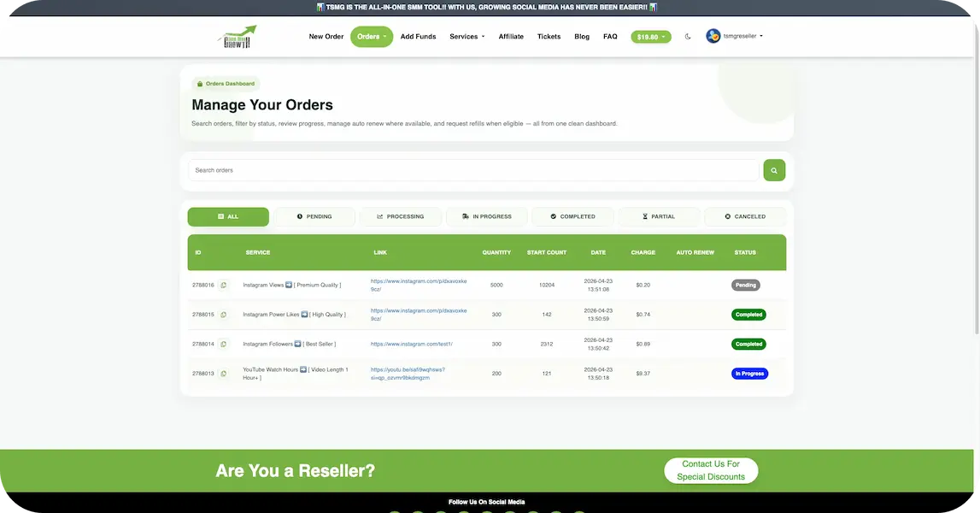Filter orders by Completed status
The height and width of the screenshot is (513, 980).
pyautogui.click(x=573, y=216)
